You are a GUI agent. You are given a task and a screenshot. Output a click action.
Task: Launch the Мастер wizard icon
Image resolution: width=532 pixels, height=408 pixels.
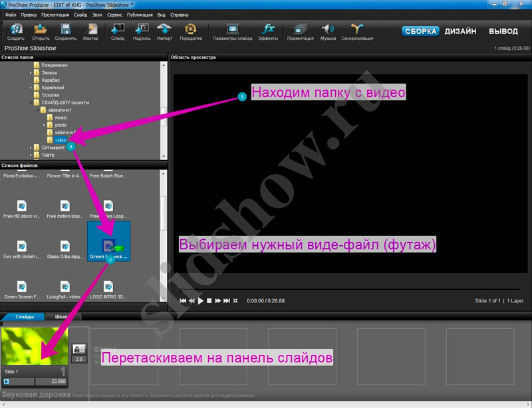point(90,31)
